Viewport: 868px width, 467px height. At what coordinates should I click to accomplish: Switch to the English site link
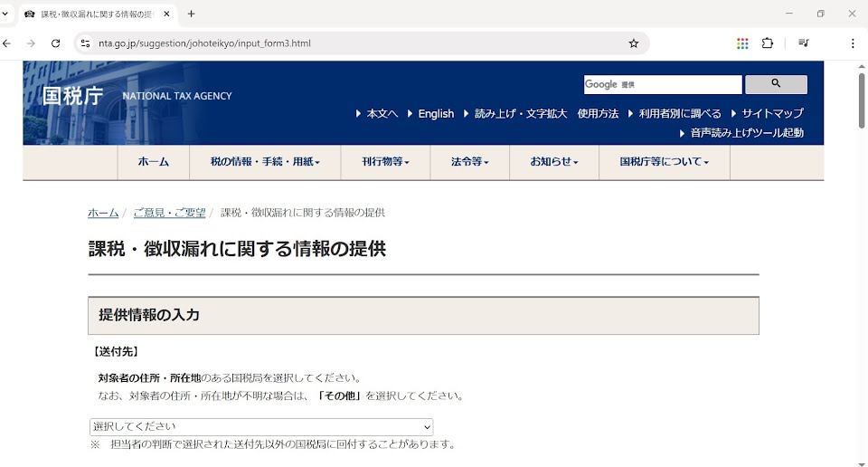click(435, 114)
